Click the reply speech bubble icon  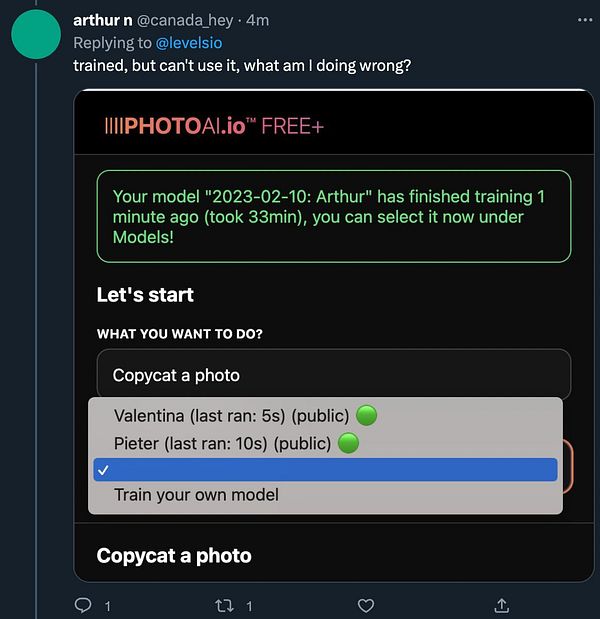[x=84, y=605]
